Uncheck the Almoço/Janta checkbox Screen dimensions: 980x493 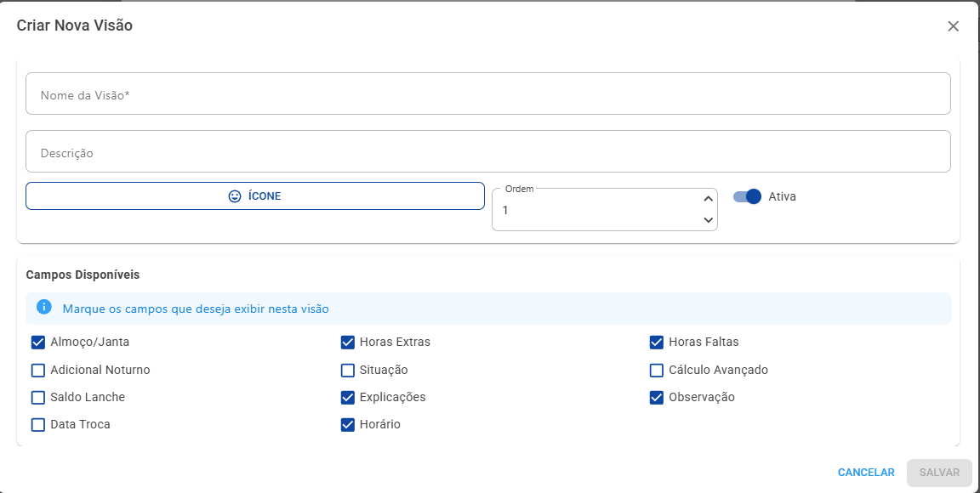(x=38, y=343)
